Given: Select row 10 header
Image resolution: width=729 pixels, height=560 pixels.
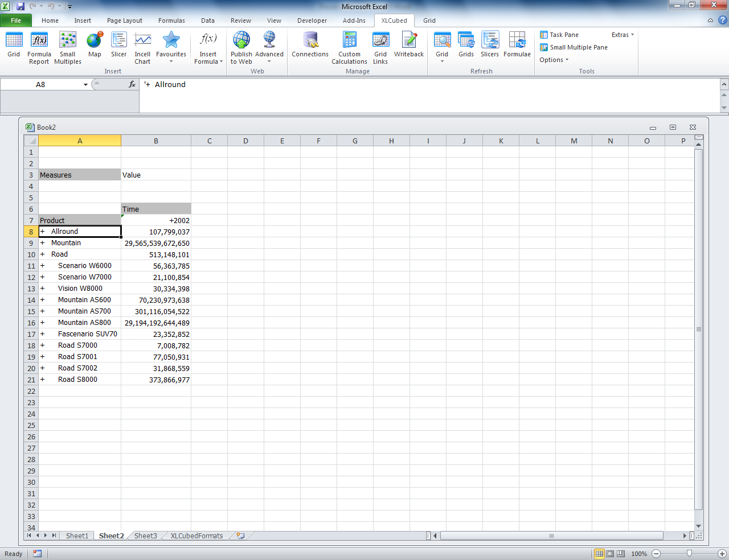Looking at the screenshot, I should (x=31, y=254).
